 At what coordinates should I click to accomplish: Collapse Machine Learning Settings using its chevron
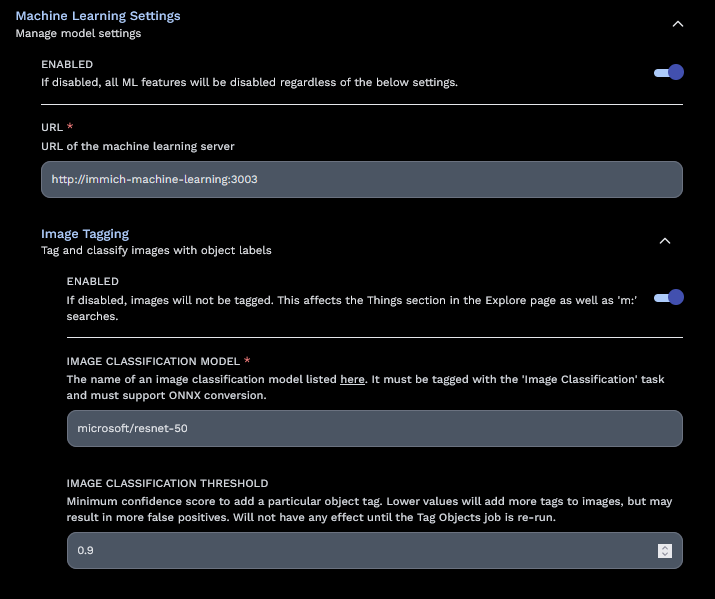tap(677, 23)
